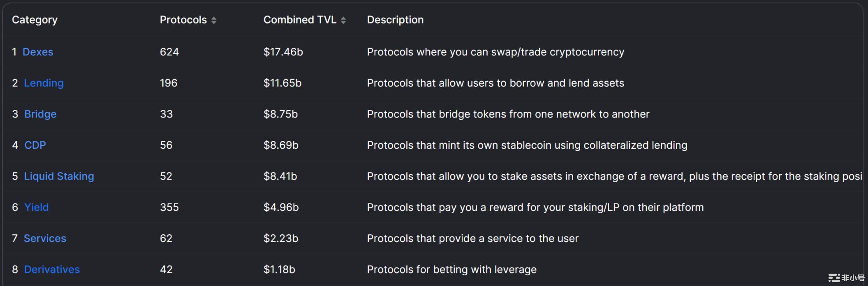Viewport: 868px width, 286px height.
Task: Sort table by Combined TVL arrows
Action: 343,20
